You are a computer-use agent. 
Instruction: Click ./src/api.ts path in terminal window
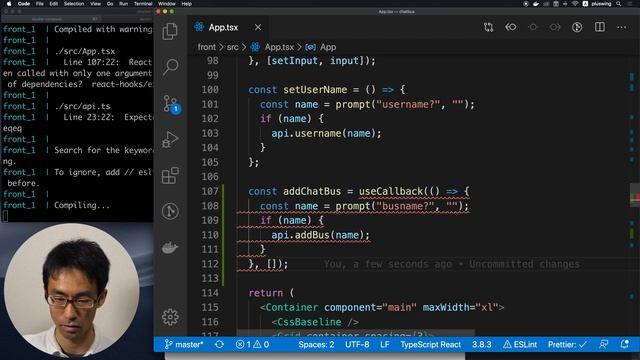click(82, 106)
